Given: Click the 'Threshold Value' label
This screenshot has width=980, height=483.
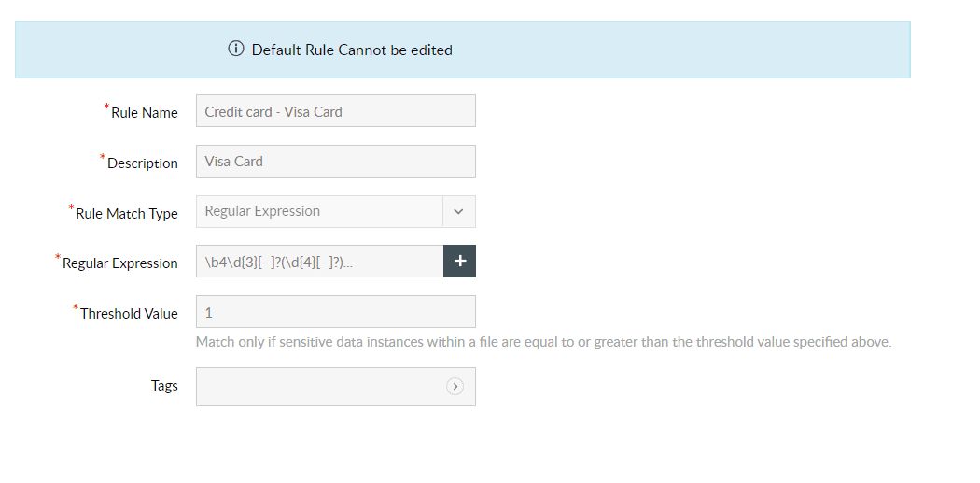Looking at the screenshot, I should pyautogui.click(x=129, y=314).
